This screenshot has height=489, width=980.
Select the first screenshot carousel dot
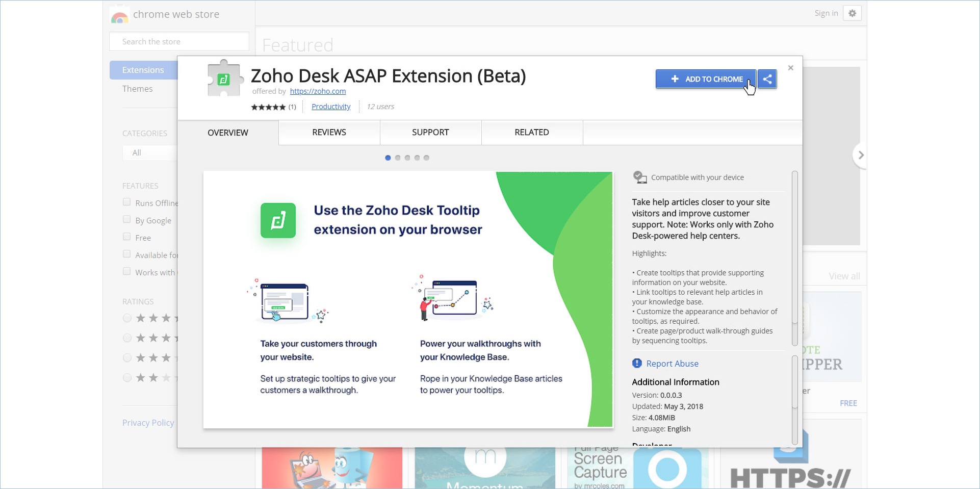[x=388, y=158]
